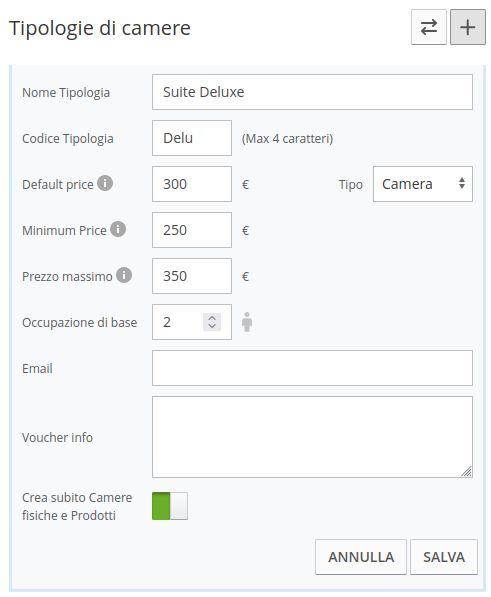491x597 pixels.
Task: Select the Prezzo massimo input
Action: 192,276
